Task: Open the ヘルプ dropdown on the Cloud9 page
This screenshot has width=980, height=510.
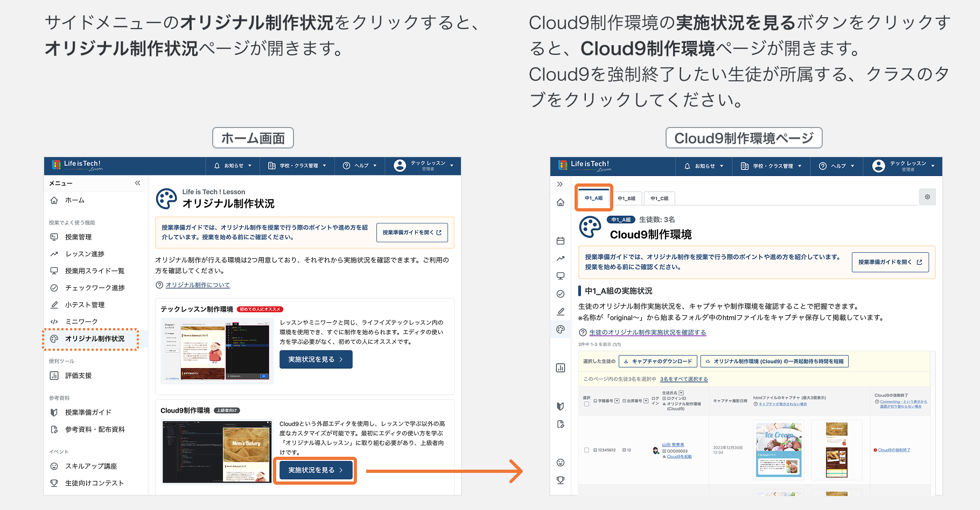Action: point(837,166)
